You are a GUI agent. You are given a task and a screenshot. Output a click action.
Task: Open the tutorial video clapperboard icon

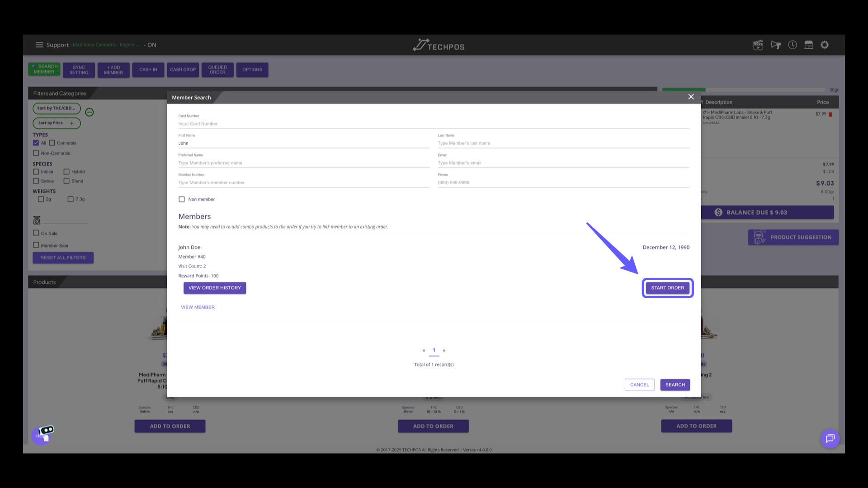tap(758, 45)
